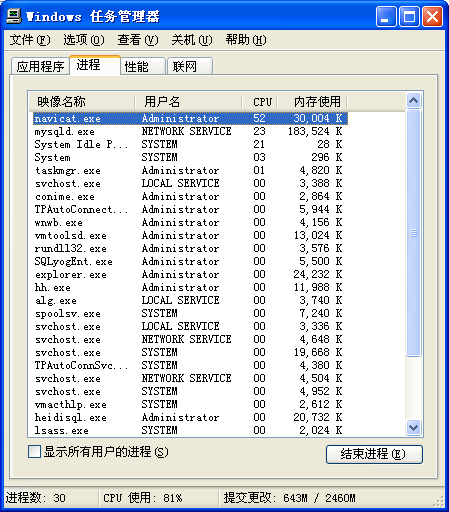Viewport: 449px width, 512px height.
Task: Sort processes by CPU column header
Action: pyautogui.click(x=260, y=101)
